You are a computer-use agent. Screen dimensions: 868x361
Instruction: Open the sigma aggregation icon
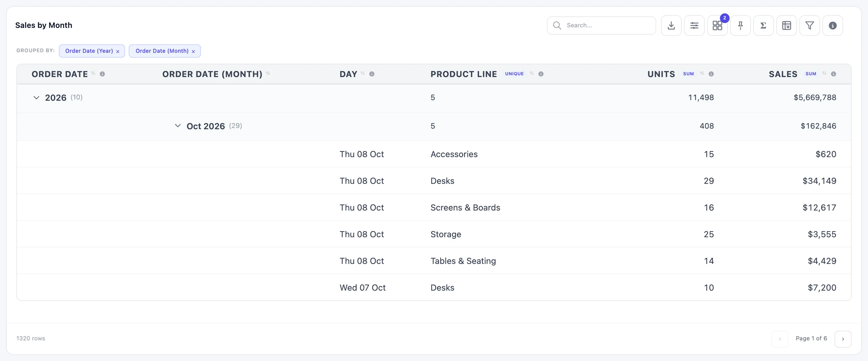coord(764,25)
